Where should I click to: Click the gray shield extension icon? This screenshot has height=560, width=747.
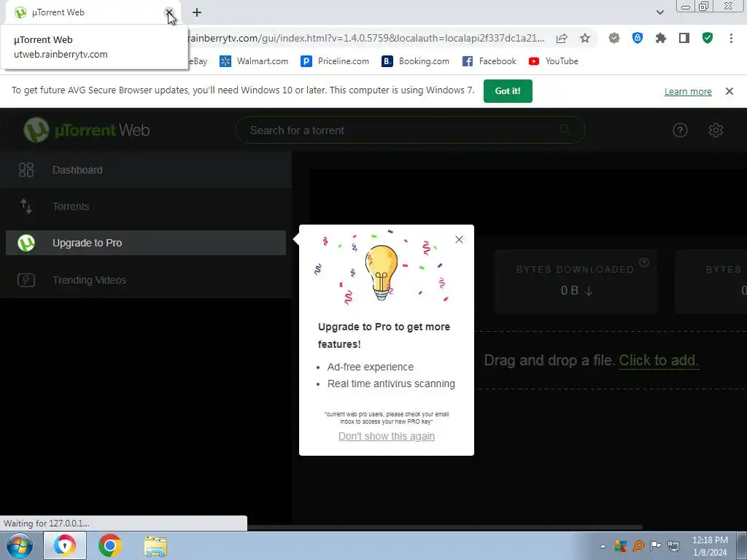point(614,38)
